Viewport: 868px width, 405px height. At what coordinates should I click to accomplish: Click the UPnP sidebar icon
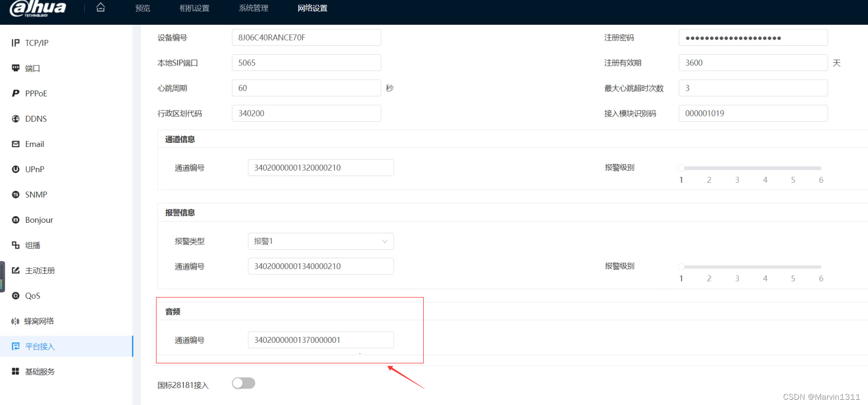(x=16, y=169)
